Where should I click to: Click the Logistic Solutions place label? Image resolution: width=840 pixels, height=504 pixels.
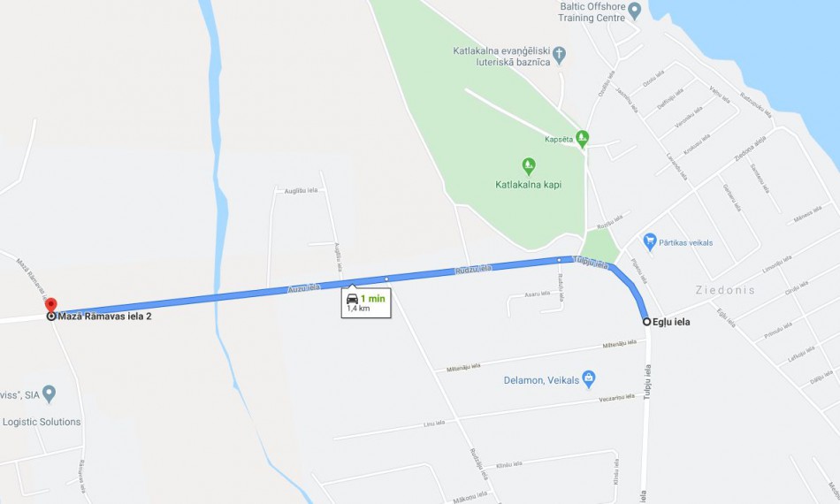(42, 422)
